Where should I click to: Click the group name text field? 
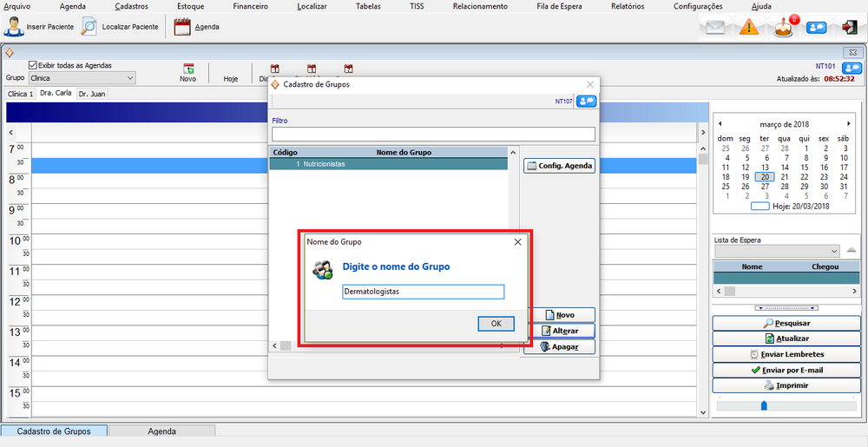tap(423, 293)
